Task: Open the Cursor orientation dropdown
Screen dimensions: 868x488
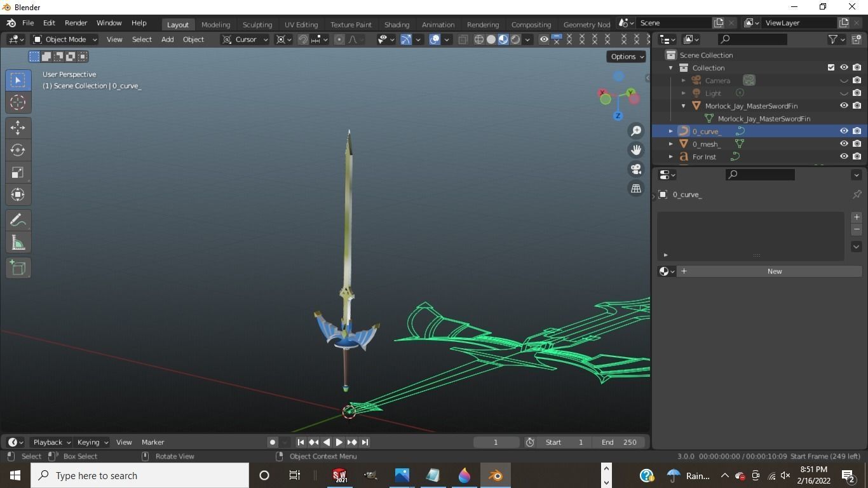Action: pos(245,39)
